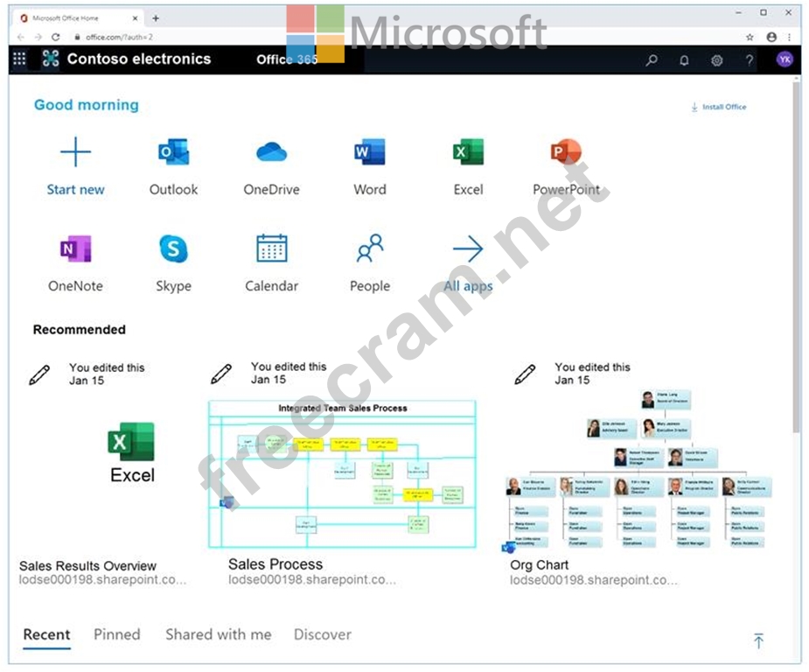
Task: Switch to the Discover tab
Action: pos(323,634)
